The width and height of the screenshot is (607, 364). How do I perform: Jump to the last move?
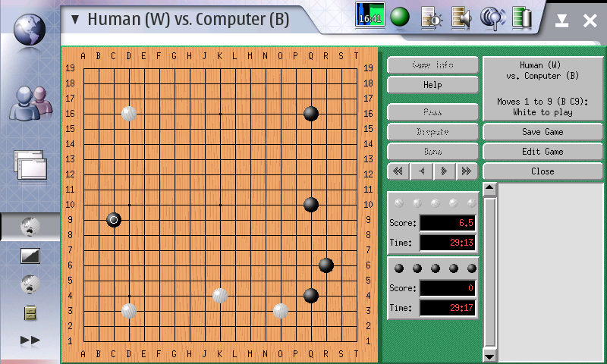coord(467,171)
